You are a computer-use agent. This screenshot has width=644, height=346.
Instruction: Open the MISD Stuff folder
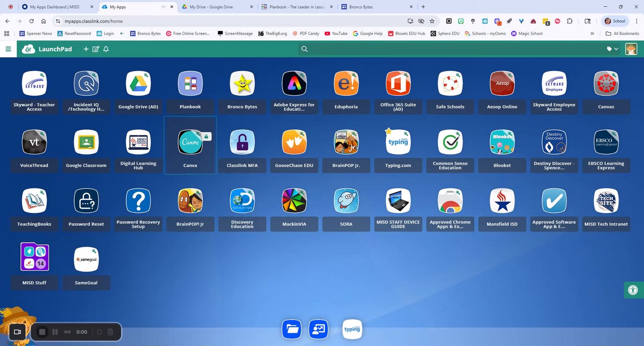click(x=35, y=257)
